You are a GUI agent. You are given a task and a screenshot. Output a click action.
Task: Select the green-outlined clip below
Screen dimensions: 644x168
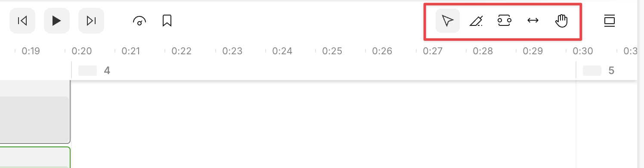click(x=34, y=157)
